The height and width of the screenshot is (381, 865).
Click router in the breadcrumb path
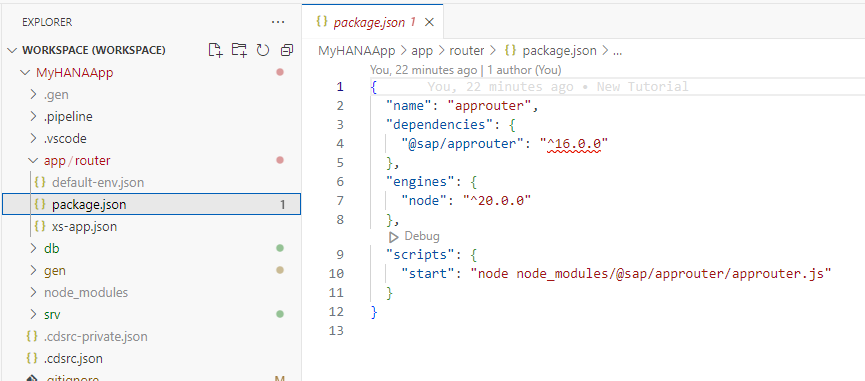pyautogui.click(x=467, y=51)
